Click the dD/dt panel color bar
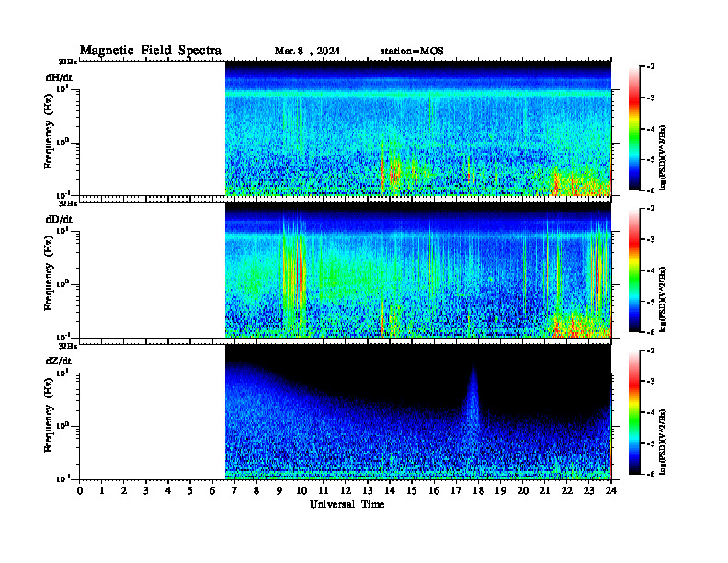The height and width of the screenshot is (563, 728). [634, 270]
